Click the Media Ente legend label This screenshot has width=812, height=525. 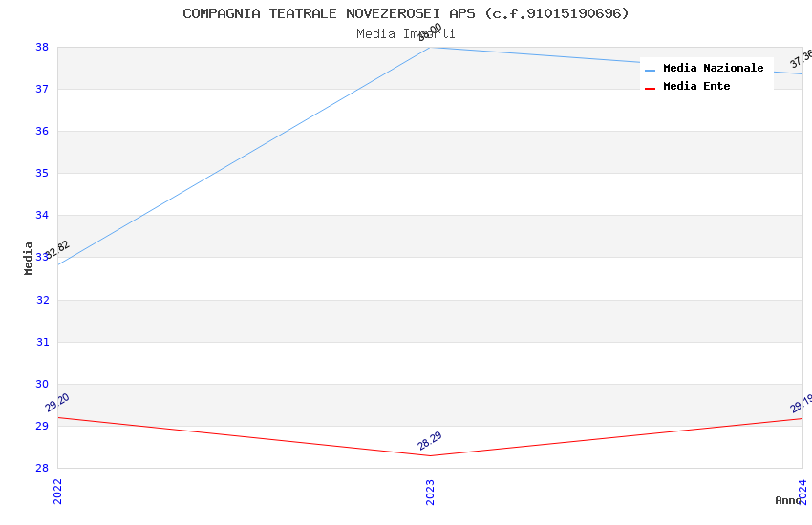click(696, 86)
